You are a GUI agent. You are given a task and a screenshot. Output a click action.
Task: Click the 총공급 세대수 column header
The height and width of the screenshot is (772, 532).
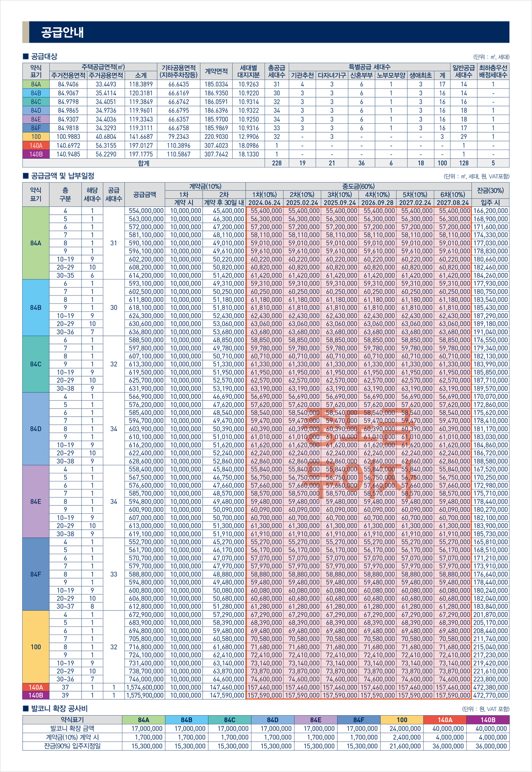pyautogui.click(x=277, y=71)
